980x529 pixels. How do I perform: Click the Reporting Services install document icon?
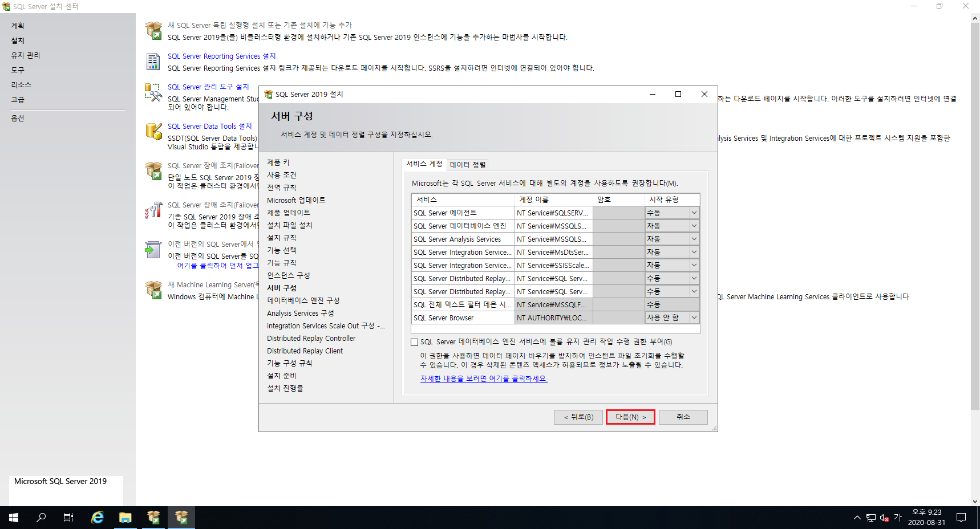(153, 62)
